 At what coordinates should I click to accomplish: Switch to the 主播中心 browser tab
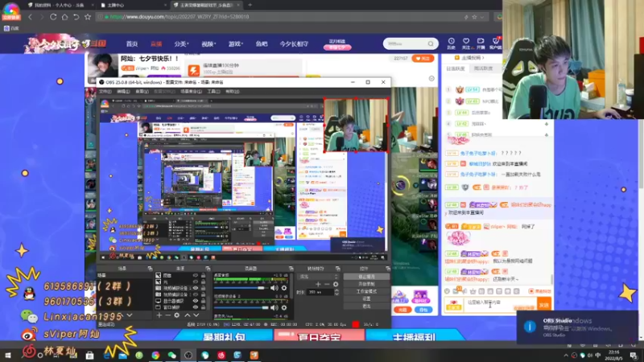(116, 6)
